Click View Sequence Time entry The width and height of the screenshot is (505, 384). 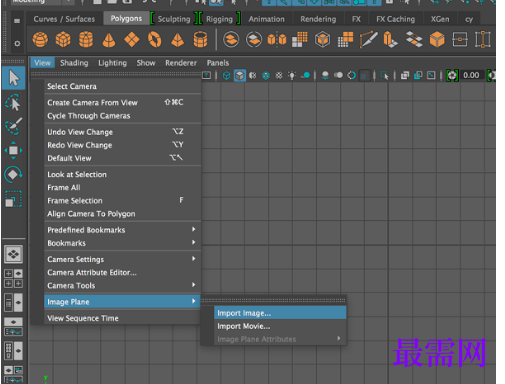[x=122, y=318]
